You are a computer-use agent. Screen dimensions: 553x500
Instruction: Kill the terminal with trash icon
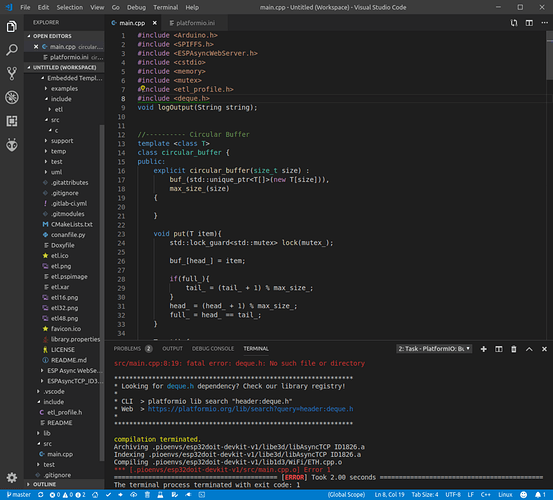coord(514,349)
